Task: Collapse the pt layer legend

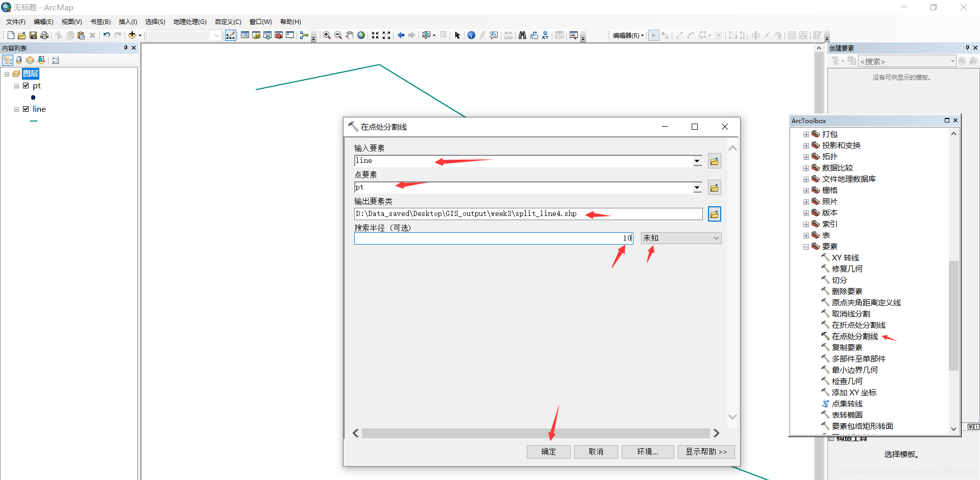Action: pos(16,86)
